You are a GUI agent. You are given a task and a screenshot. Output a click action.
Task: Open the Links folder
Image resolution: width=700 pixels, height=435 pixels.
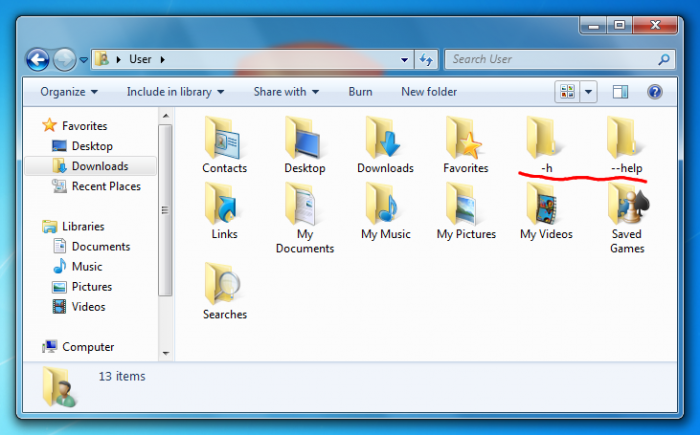224,211
